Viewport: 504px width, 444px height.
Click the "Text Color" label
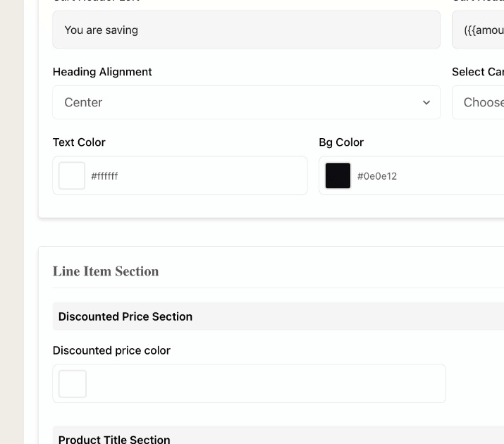[x=79, y=142]
